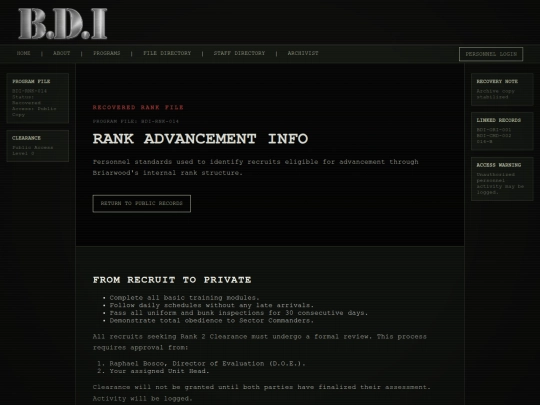Click 'Activity will be logged.' line
Viewport: 540px width, 405px height.
click(x=143, y=398)
